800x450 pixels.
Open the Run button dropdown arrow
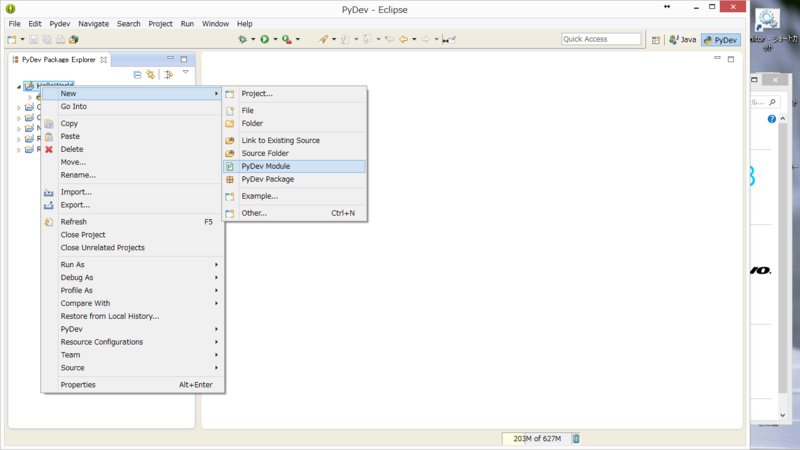pos(276,39)
